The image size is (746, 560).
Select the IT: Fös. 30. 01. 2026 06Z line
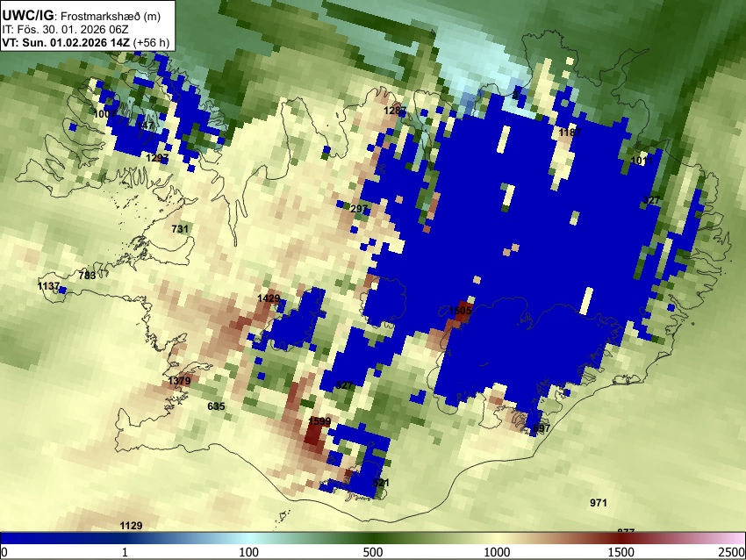coord(65,30)
